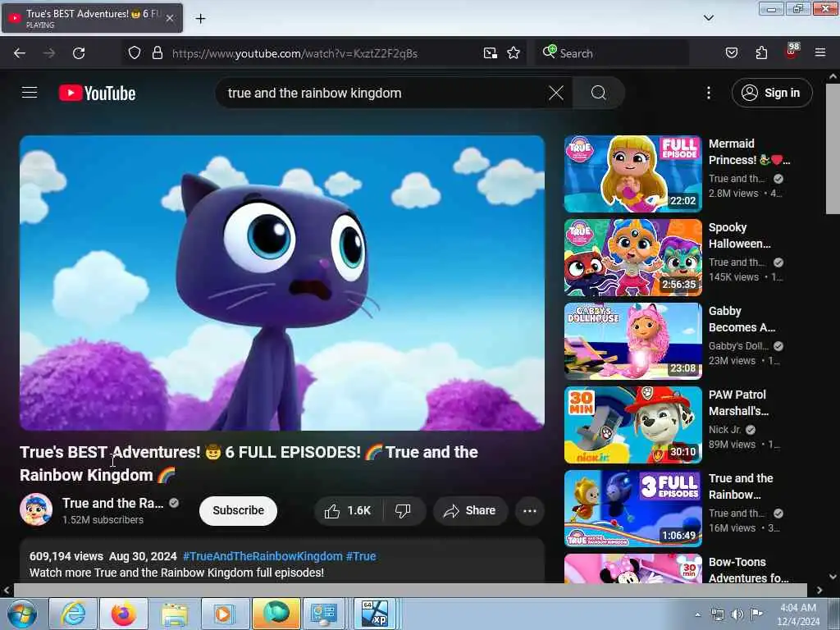Screen dimensions: 840x630
Task: Clear the YouTube search with the X
Action: pyautogui.click(x=556, y=93)
